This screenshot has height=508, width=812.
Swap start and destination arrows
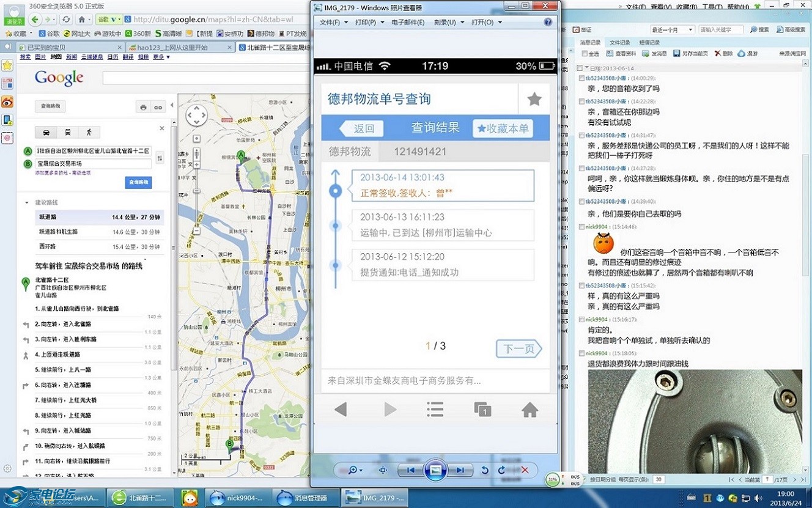[x=160, y=158]
